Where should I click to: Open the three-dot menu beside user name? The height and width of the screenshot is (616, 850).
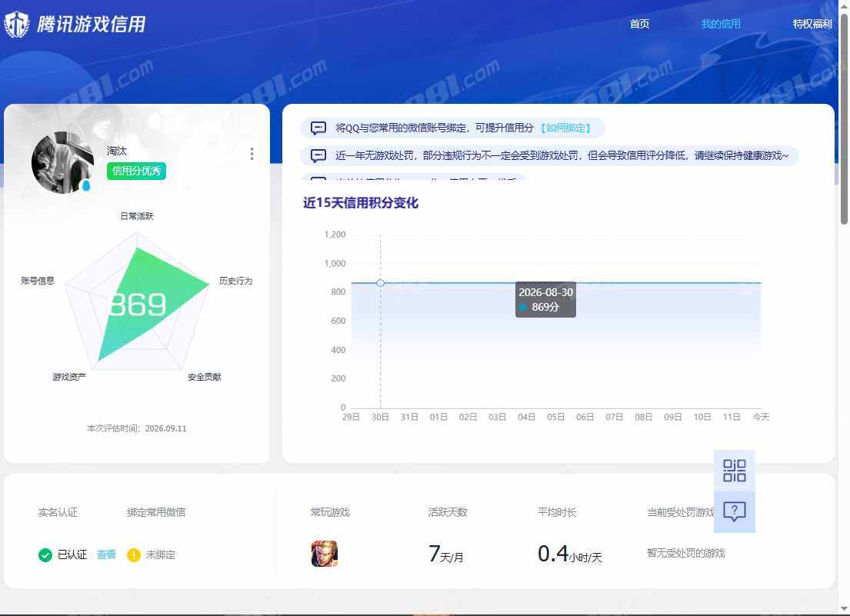pos(252,154)
